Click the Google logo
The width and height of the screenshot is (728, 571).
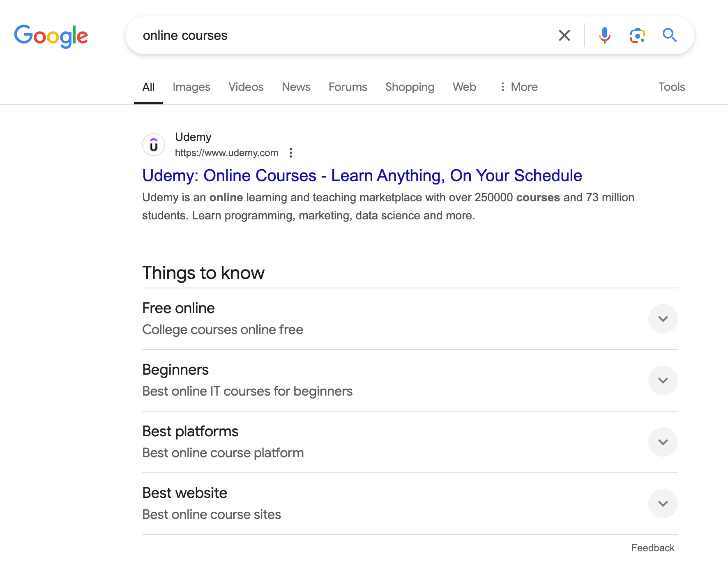click(51, 36)
